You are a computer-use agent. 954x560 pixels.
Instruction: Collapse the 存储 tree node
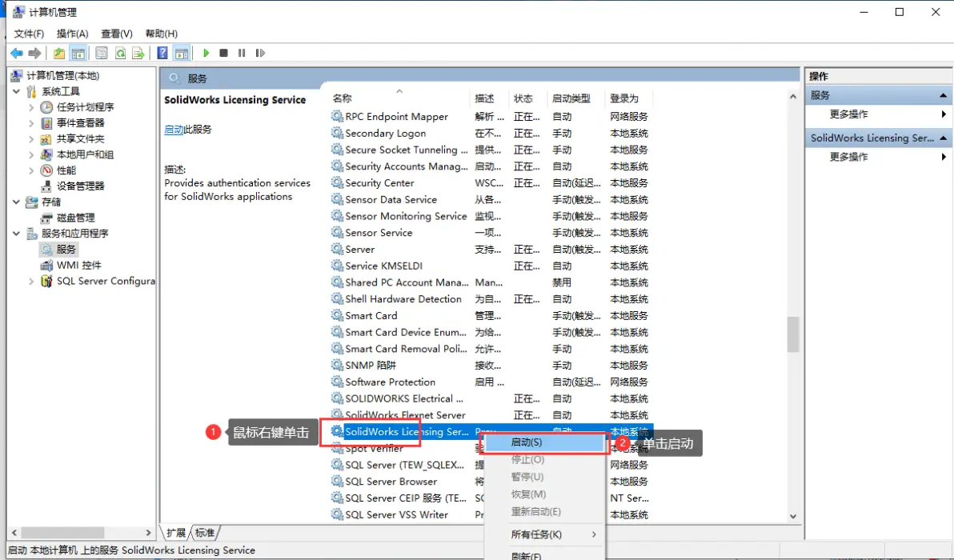pyautogui.click(x=17, y=202)
